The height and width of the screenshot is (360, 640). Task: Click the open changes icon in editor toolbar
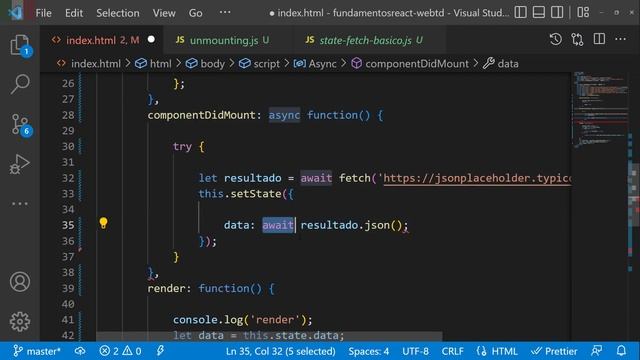[577, 40]
